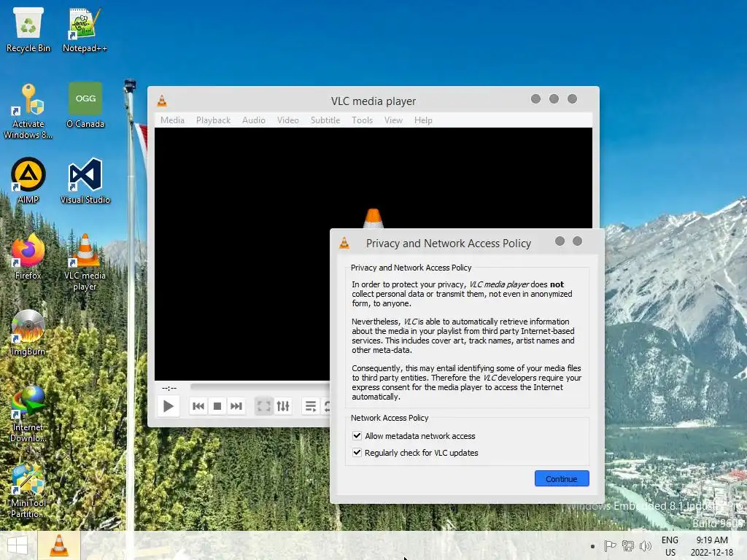Stop playback with the Stop button
This screenshot has height=560, width=747.
[x=217, y=406]
